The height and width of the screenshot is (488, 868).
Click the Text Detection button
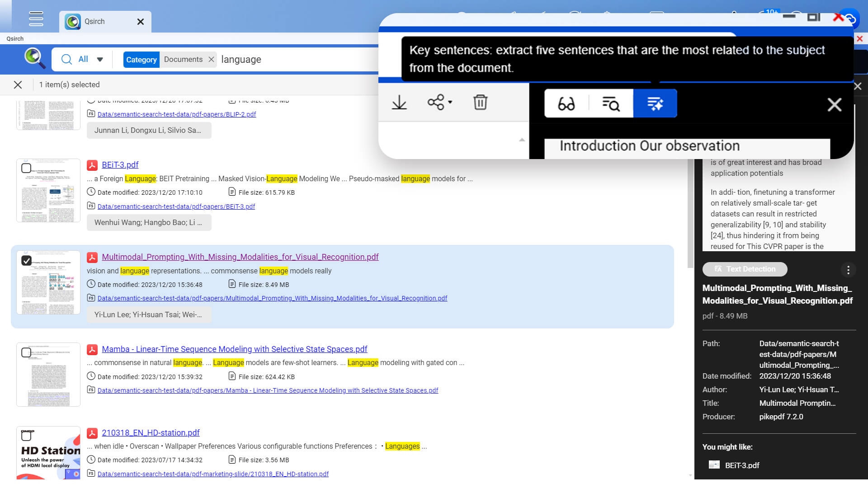coord(745,269)
